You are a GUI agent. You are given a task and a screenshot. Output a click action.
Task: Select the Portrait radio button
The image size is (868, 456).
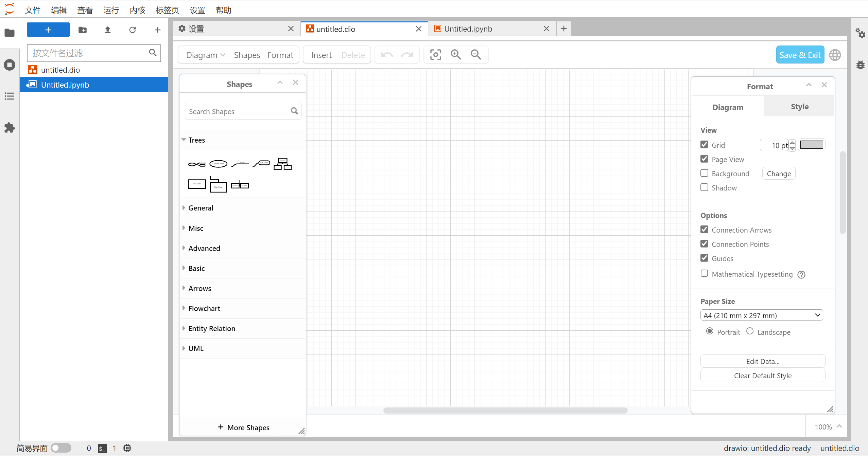[710, 331]
